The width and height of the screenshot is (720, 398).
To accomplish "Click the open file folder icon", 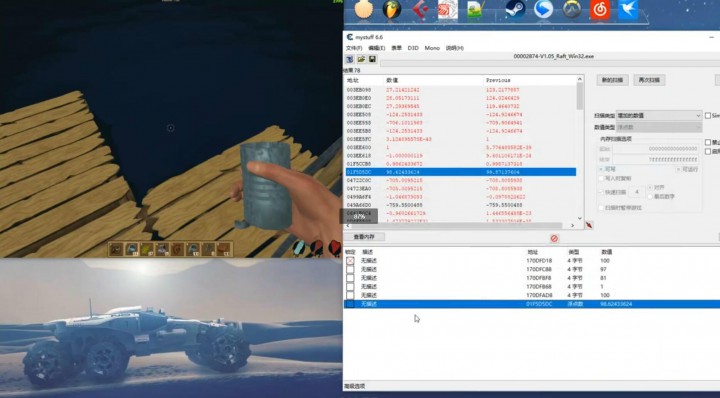I will [361, 59].
